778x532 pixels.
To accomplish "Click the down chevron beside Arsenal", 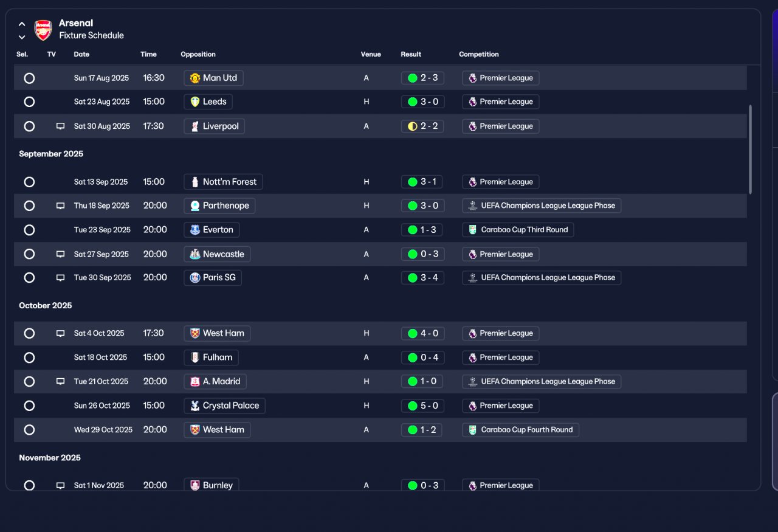I will coord(22,37).
